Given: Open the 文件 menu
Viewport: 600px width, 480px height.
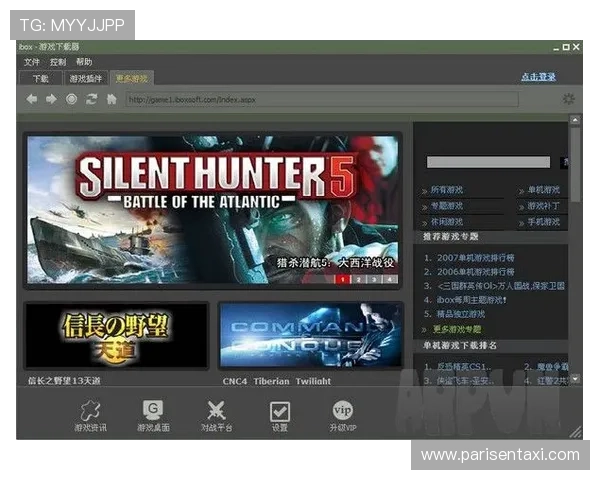Looking at the screenshot, I should click(32, 62).
